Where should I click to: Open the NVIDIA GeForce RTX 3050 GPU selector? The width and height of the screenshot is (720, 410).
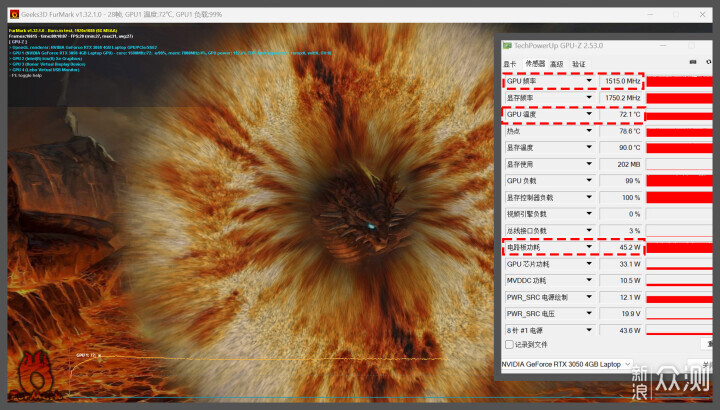pos(567,364)
